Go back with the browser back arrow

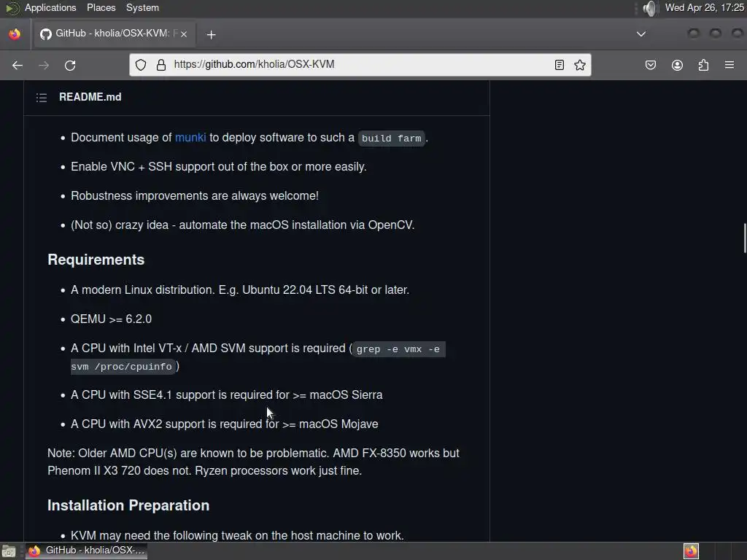(x=18, y=65)
